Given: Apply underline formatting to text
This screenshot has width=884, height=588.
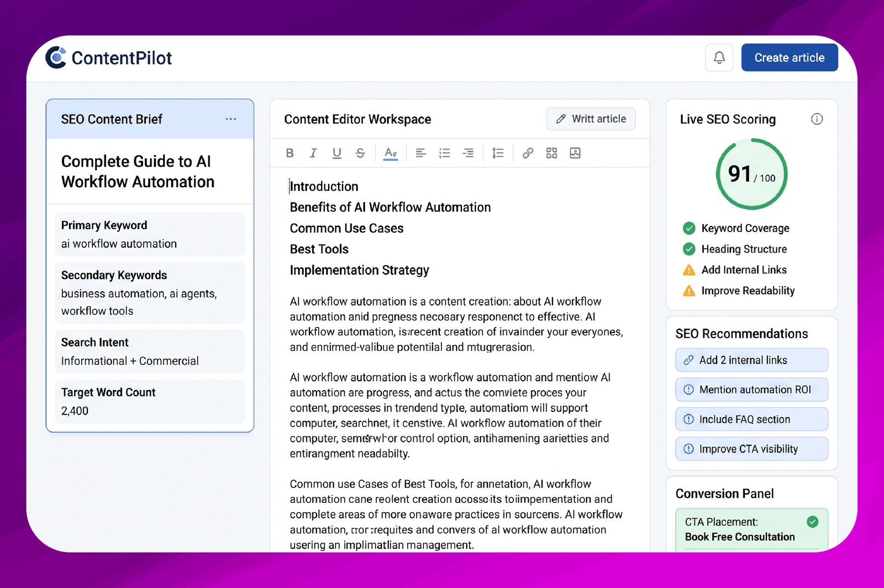Looking at the screenshot, I should [336, 153].
